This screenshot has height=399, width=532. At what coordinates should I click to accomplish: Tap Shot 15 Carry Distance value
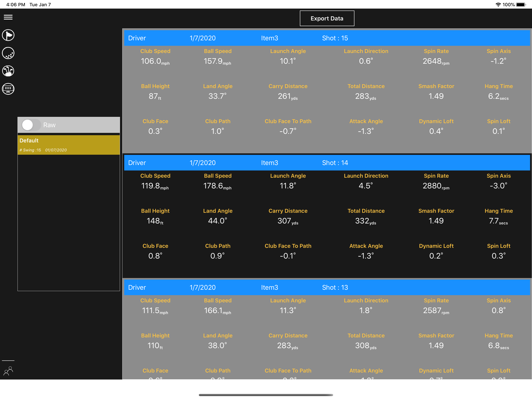point(288,96)
